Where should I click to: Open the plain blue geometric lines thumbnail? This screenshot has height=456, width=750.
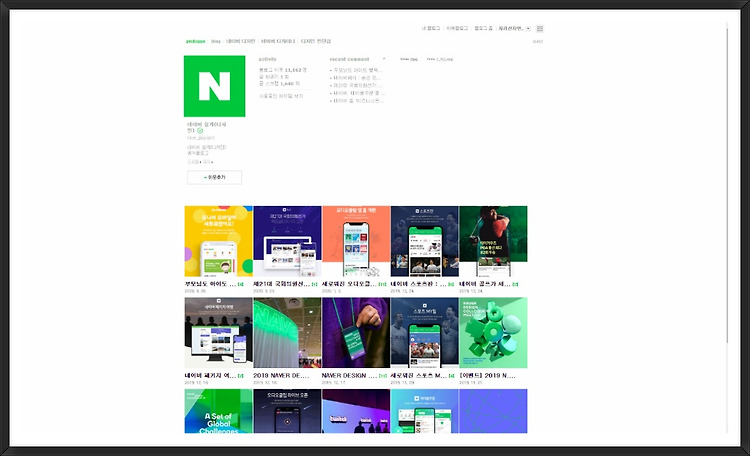pos(493,411)
